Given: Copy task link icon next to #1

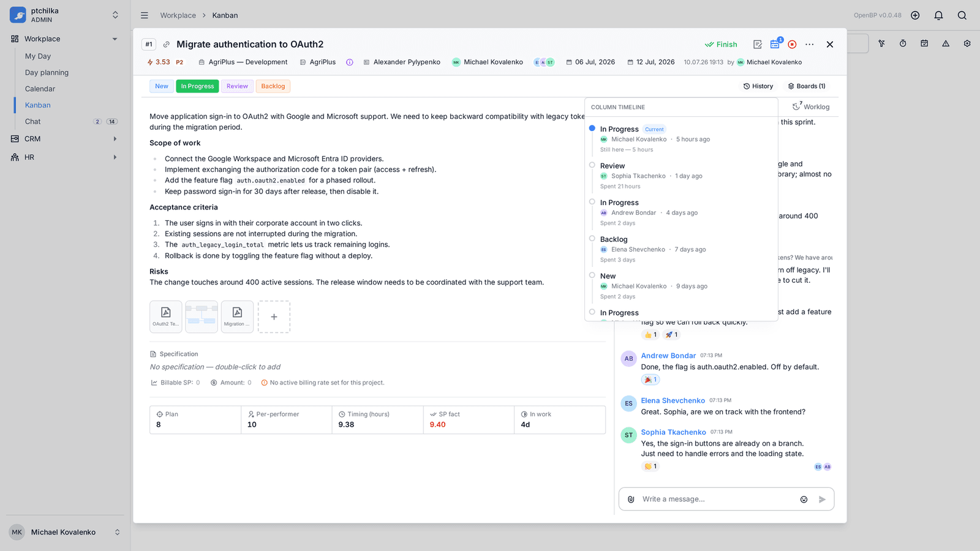Looking at the screenshot, I should point(166,45).
